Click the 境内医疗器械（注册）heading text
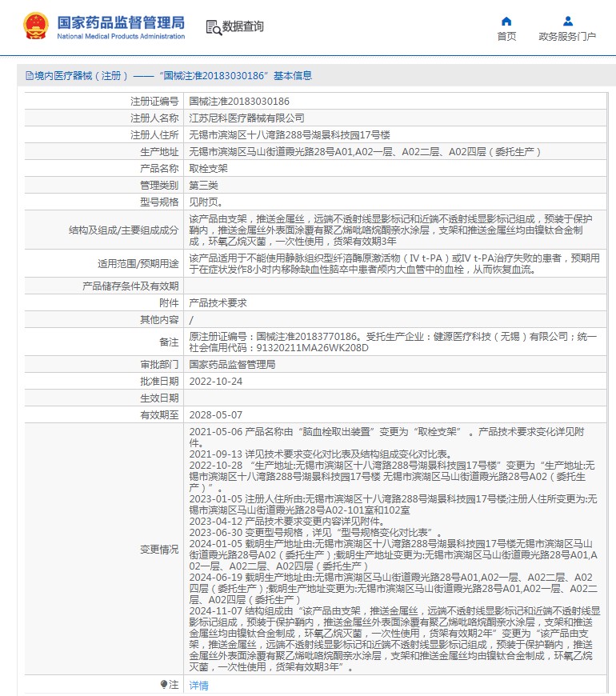Image resolution: width=616 pixels, height=696 pixels. click(x=82, y=76)
